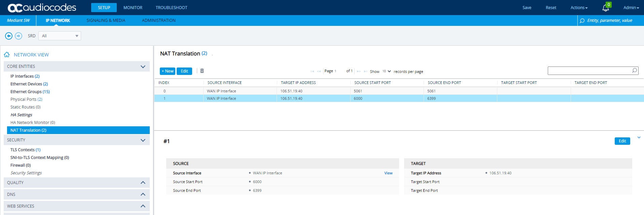
Task: Click Edit button in the #1 details panel
Action: click(622, 141)
